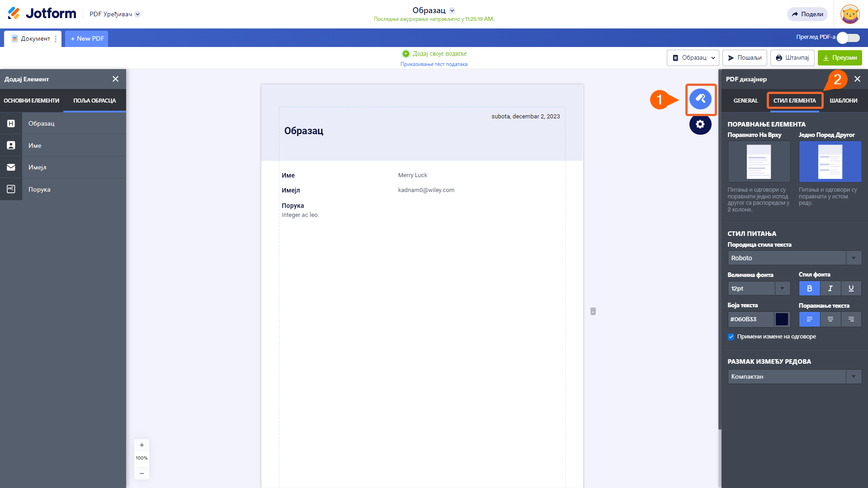Viewport: 868px width, 488px height.
Task: Expand the 12pt font size dropdown
Action: coord(759,288)
